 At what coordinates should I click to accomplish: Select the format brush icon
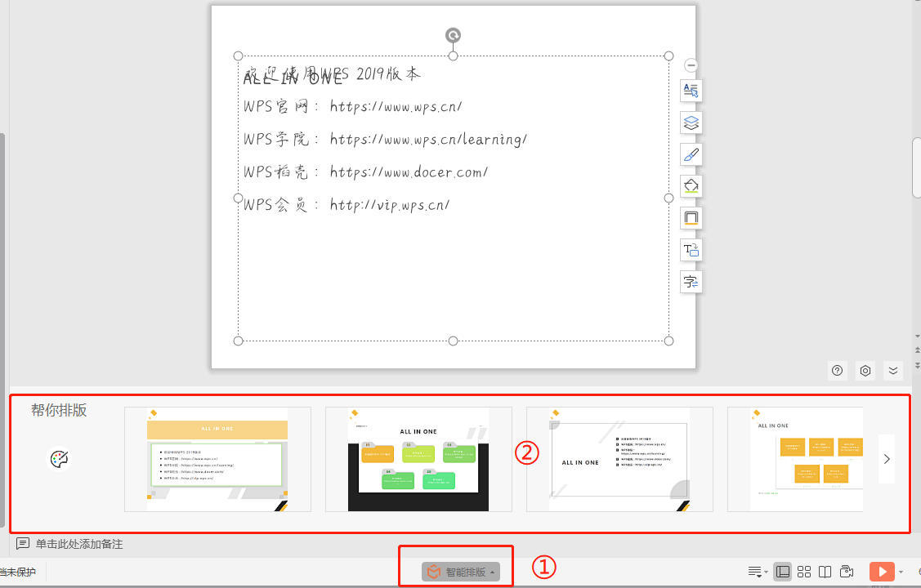tap(691, 154)
